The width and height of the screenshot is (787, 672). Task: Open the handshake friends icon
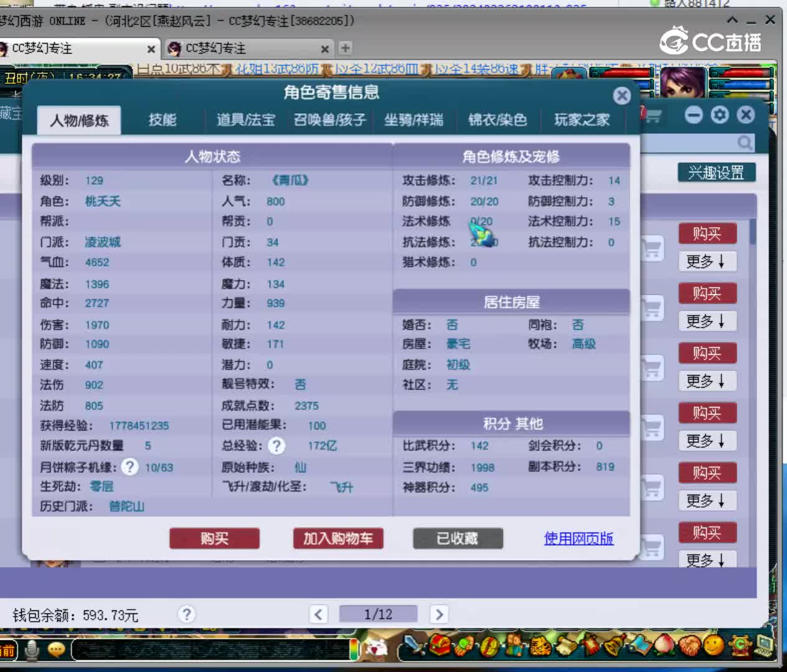pyautogui.click(x=690, y=646)
